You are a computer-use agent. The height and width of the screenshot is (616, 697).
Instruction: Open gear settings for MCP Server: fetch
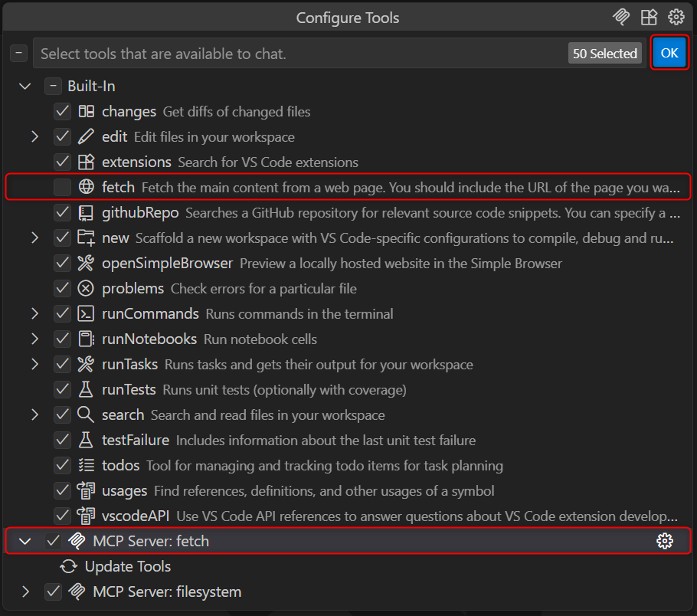point(664,541)
